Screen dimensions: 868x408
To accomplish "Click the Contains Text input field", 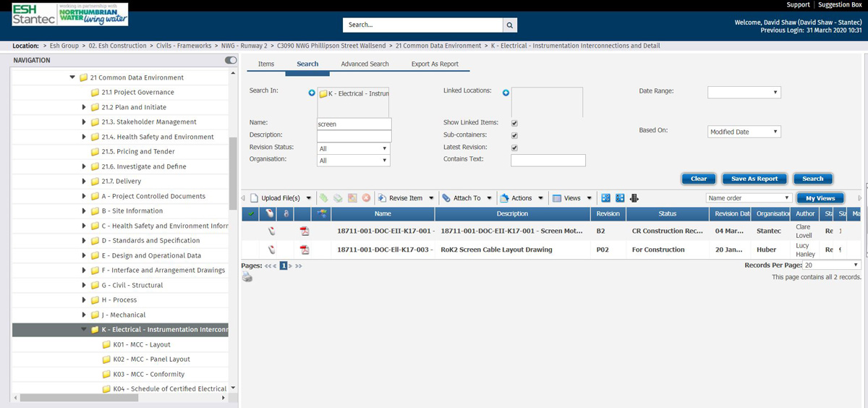I will (x=548, y=161).
